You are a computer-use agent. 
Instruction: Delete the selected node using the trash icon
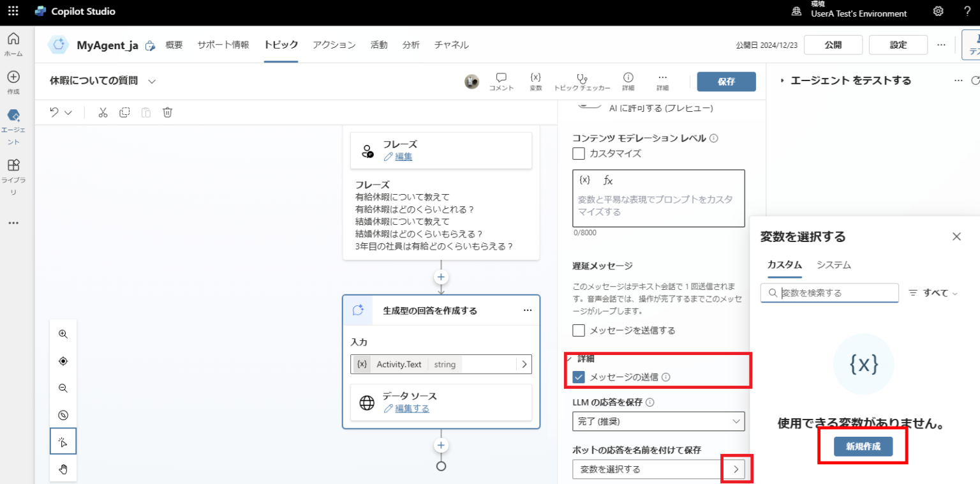coord(167,112)
